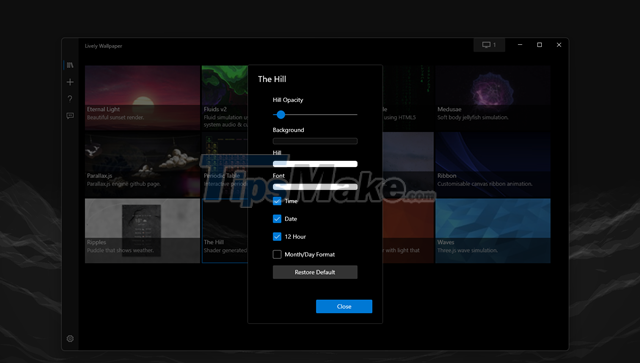Enable the Month/Day Format checkbox
This screenshot has width=640, height=363.
277,254
